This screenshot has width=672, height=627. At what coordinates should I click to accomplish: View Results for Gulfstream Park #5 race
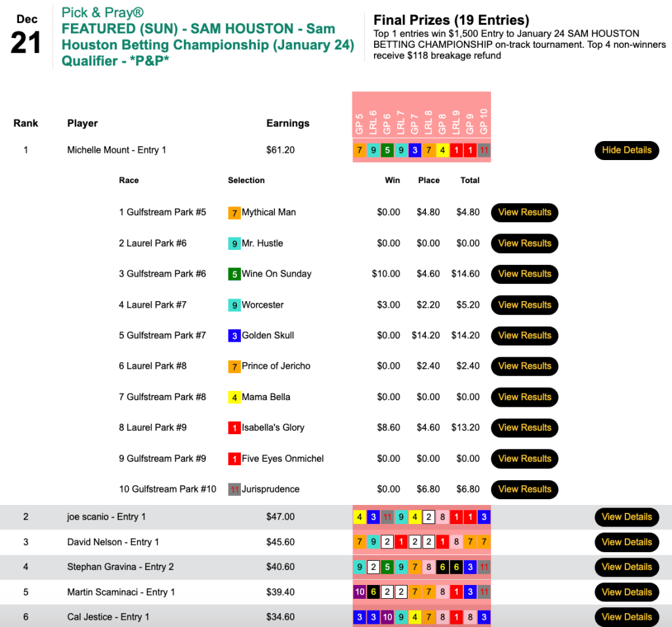point(524,212)
